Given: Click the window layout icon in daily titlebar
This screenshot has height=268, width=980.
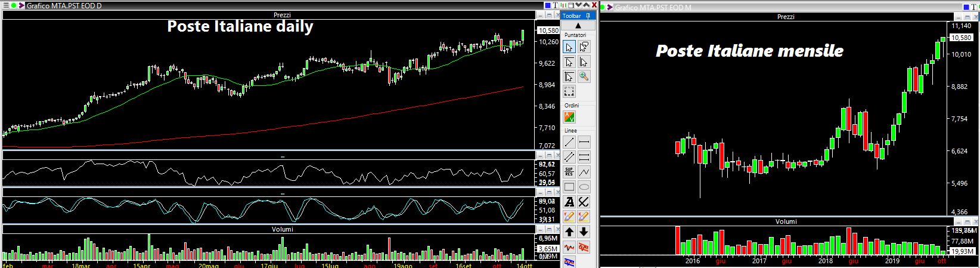Looking at the screenshot, I should (571, 5).
